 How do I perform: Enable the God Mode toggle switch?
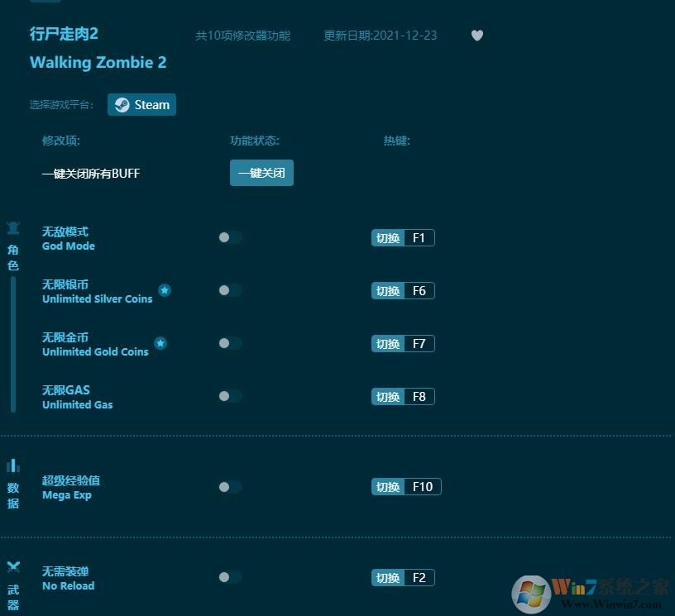pos(229,237)
